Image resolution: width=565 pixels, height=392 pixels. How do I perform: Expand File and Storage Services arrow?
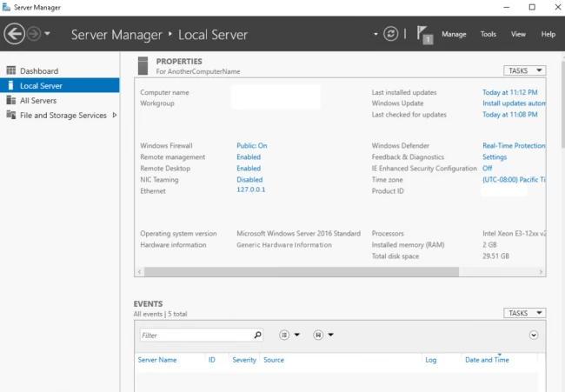click(115, 115)
